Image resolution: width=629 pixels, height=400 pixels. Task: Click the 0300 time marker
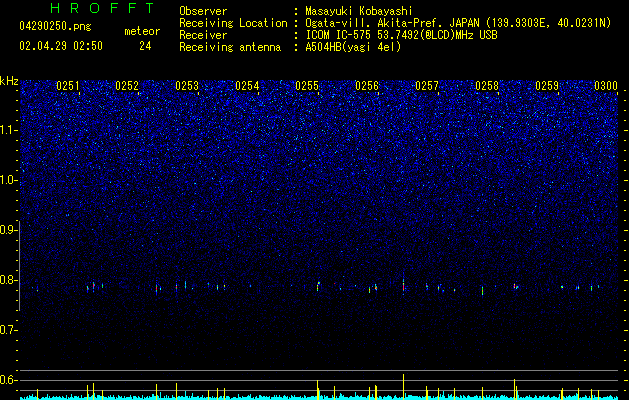[606, 86]
